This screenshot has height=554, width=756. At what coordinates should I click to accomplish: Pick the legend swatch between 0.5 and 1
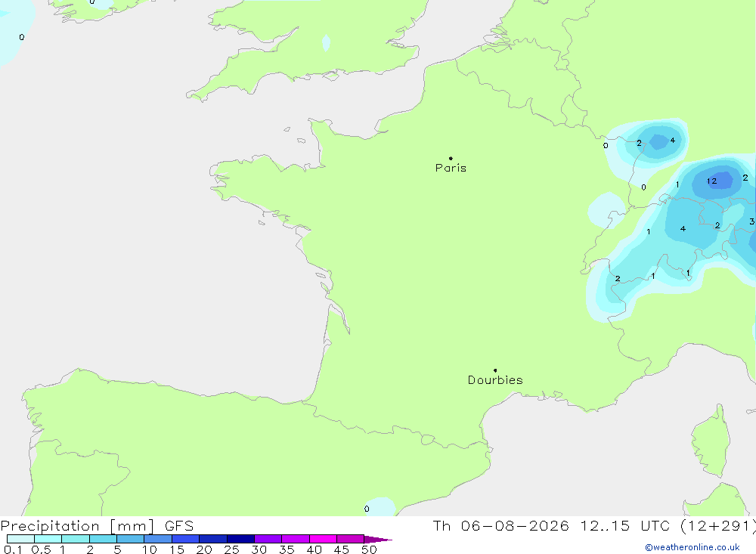(48, 539)
